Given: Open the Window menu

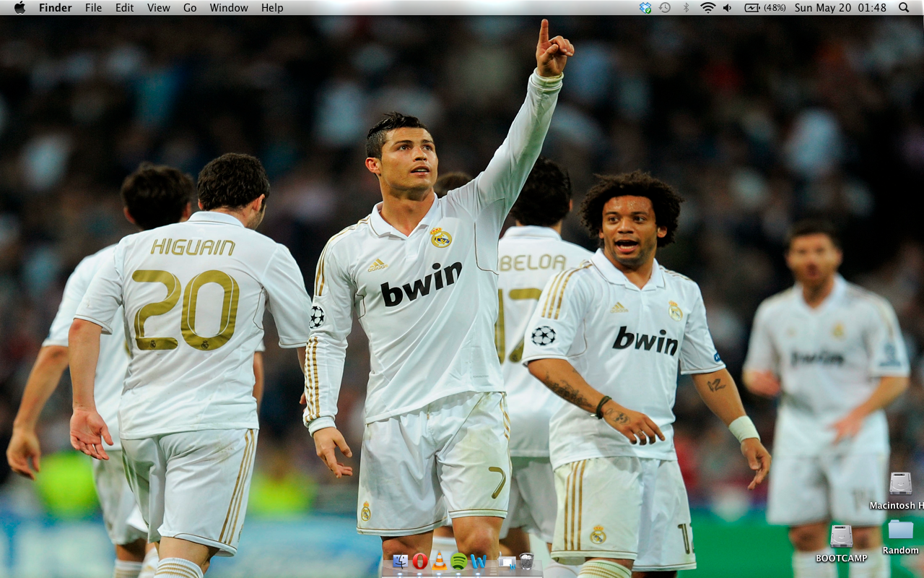Looking at the screenshot, I should pyautogui.click(x=229, y=8).
